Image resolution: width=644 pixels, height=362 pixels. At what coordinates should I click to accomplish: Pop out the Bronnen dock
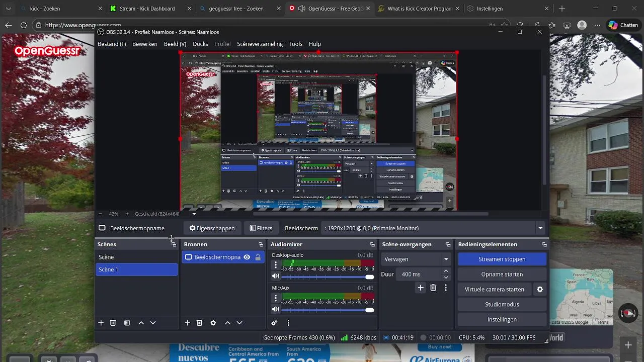261,244
